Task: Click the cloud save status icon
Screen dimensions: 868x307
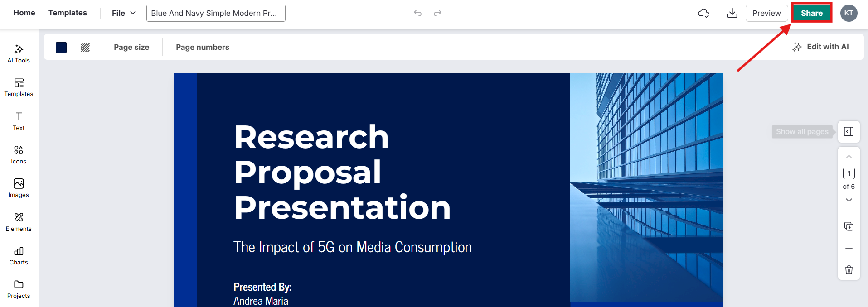Action: 703,13
